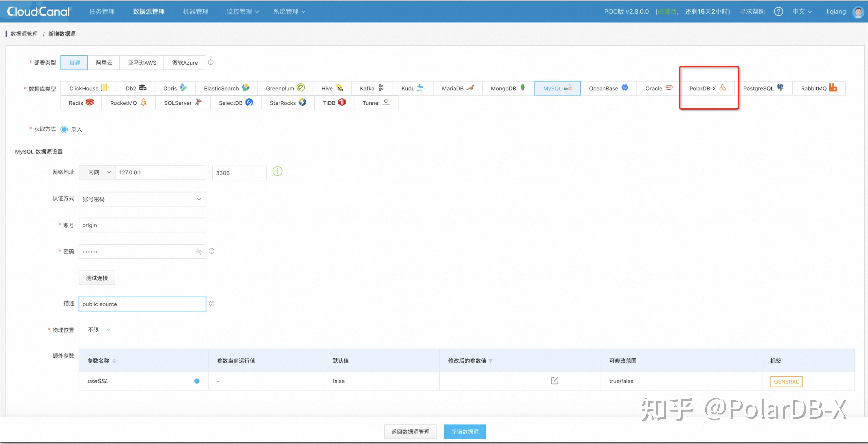Click the 新增数据源 submit button
The image size is (868, 444).
click(465, 431)
